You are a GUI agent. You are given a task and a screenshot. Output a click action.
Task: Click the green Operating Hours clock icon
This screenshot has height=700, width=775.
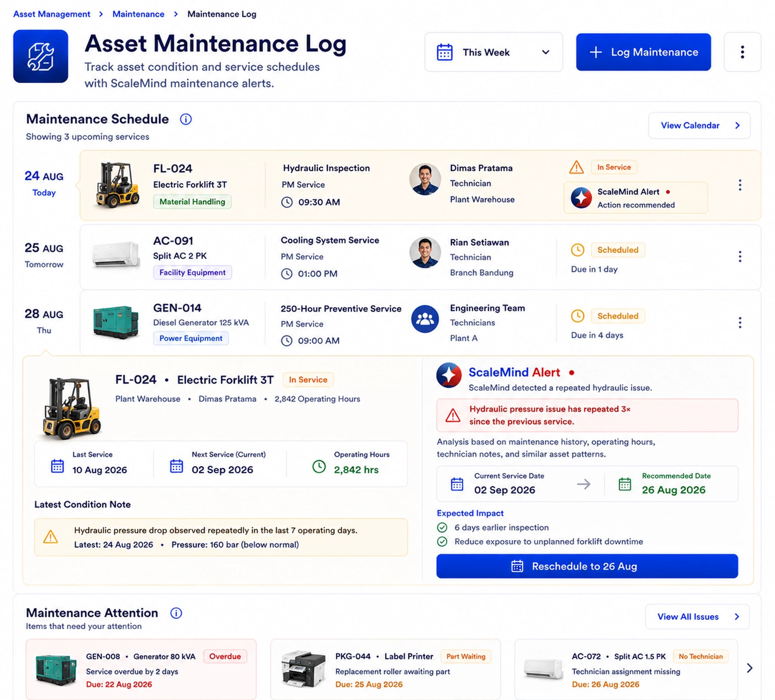coord(319,467)
